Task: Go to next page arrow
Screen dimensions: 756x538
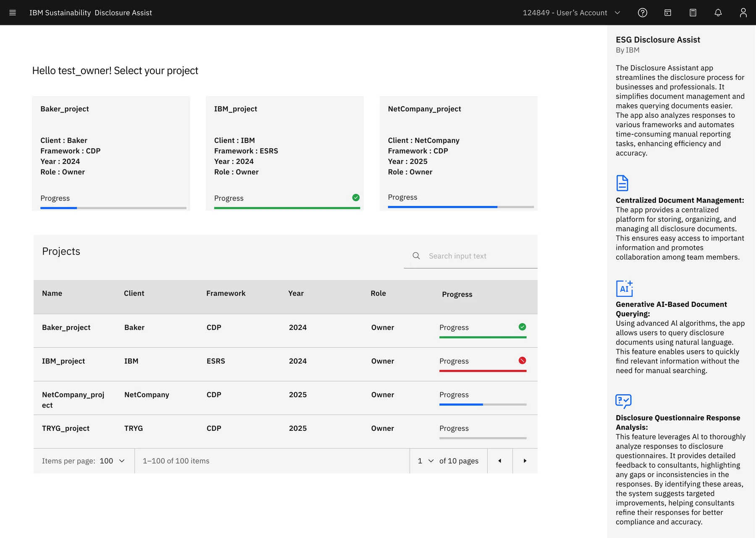Action: tap(525, 461)
